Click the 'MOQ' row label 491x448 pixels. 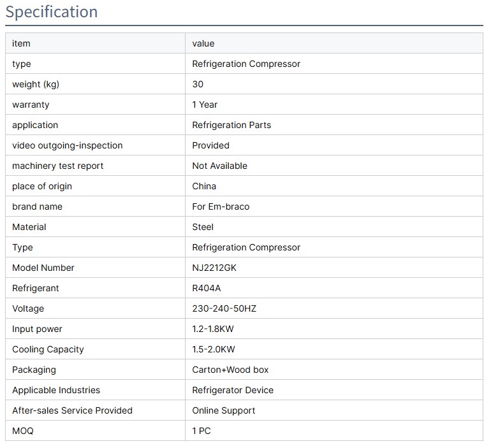[23, 431]
